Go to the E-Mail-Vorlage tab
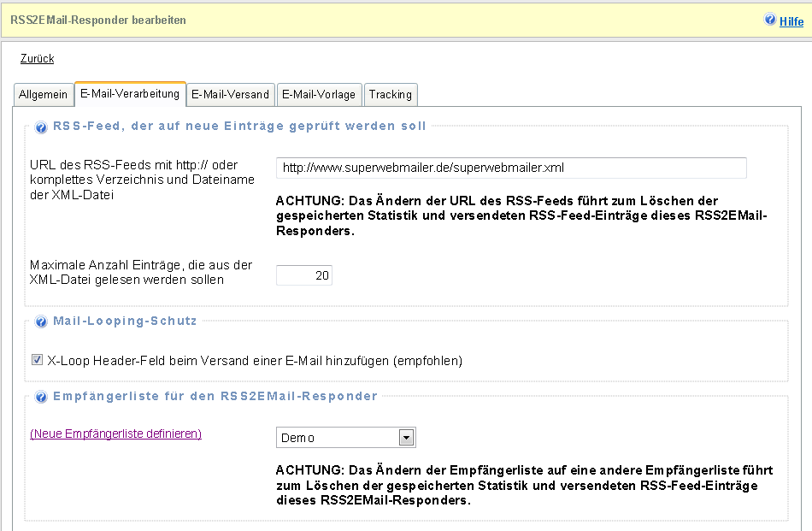 318,95
